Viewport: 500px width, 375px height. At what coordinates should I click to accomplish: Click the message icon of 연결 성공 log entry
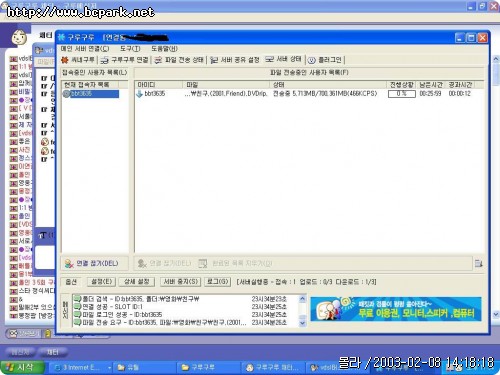77,306
